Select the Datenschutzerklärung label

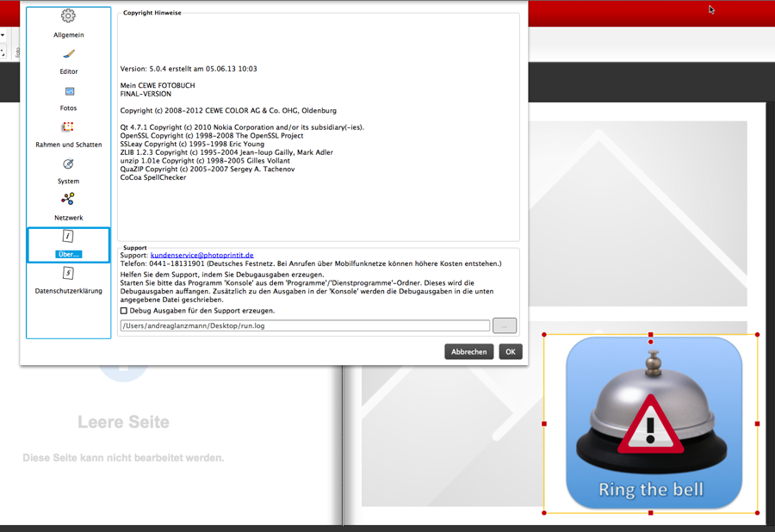(x=69, y=291)
